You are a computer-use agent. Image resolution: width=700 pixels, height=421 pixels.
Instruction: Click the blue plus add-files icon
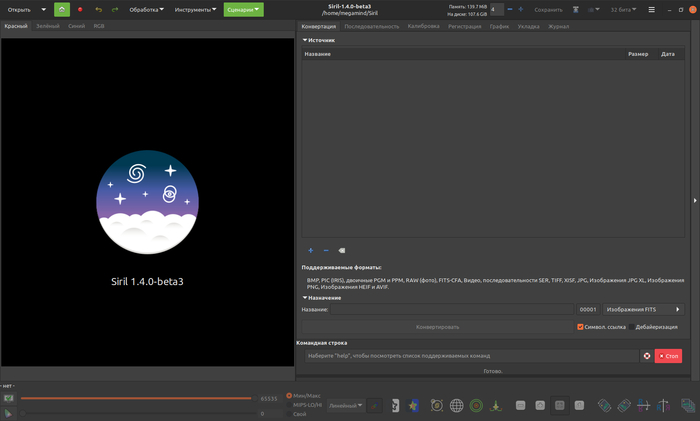[310, 250]
